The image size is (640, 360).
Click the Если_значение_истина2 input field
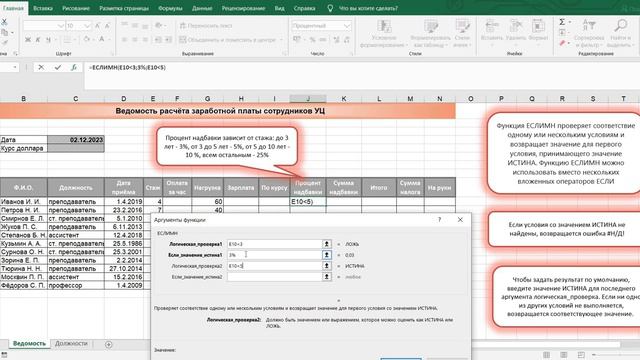point(274,277)
